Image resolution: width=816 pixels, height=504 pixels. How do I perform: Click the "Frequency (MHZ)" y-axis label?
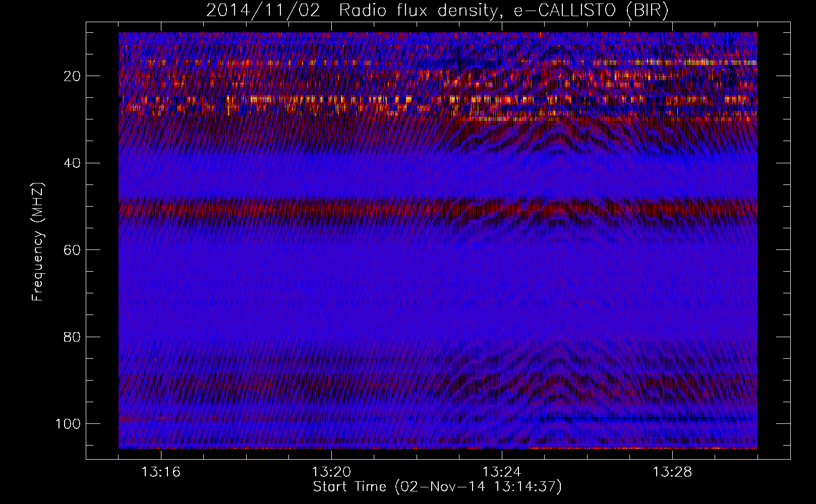[38, 242]
